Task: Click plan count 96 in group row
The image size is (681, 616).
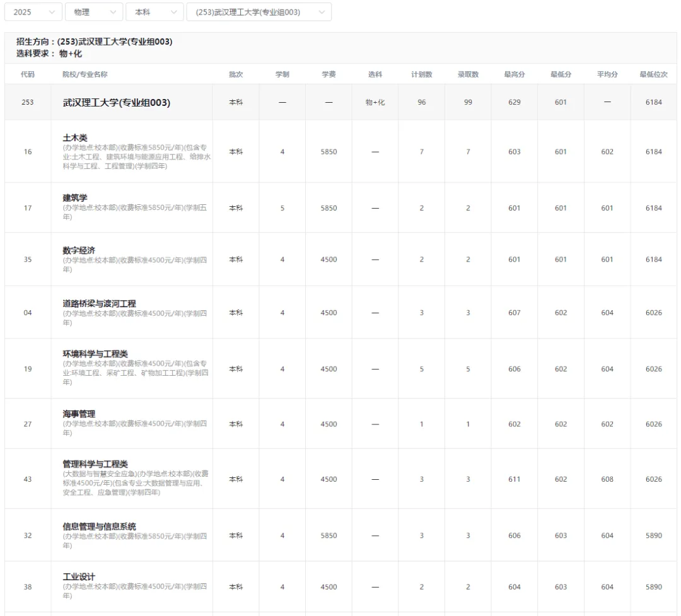Action: [422, 102]
